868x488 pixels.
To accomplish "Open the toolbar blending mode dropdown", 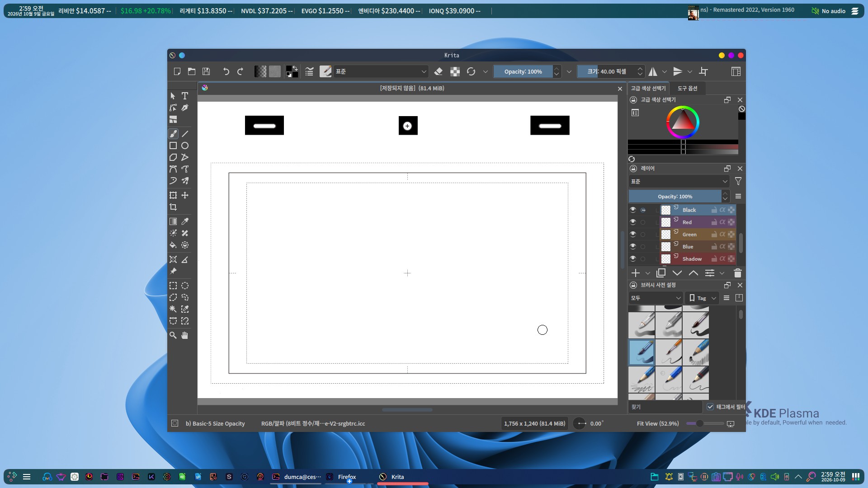I will [x=381, y=71].
